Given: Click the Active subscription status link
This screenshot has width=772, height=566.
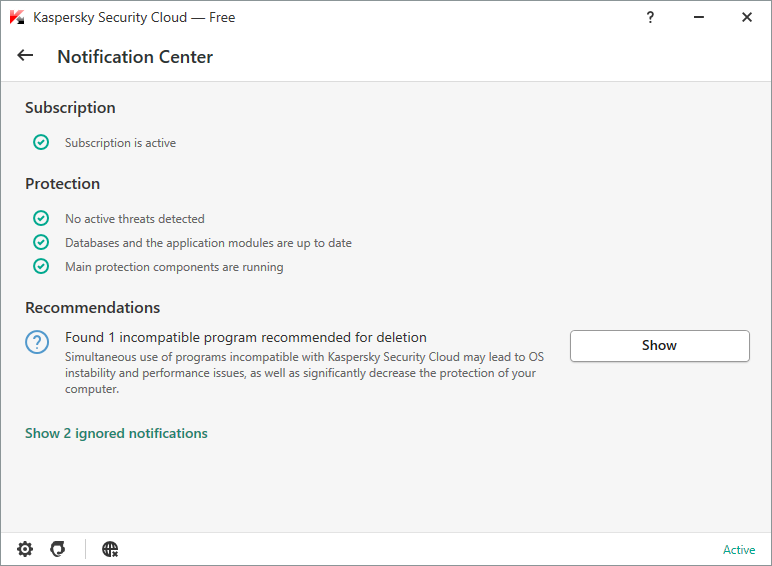Looking at the screenshot, I should (739, 550).
